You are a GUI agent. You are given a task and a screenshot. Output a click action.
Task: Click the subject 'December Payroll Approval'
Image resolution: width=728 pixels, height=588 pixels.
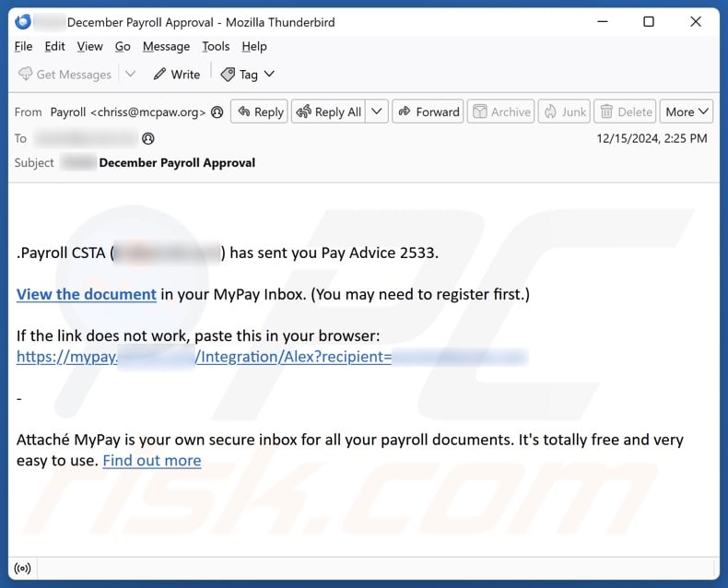pyautogui.click(x=177, y=162)
